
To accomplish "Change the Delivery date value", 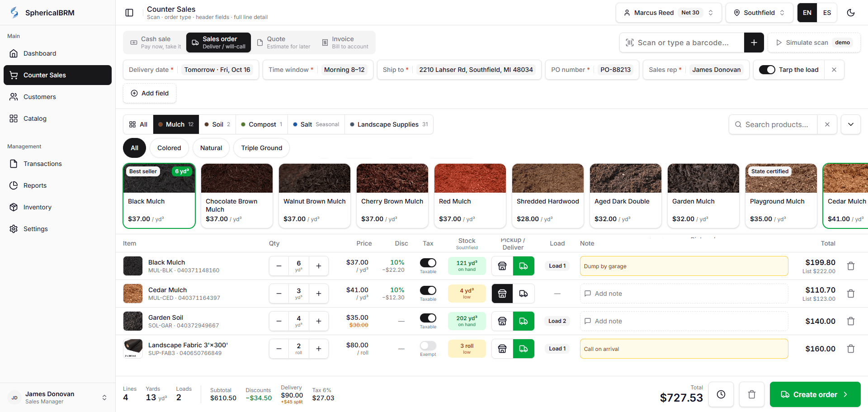I will point(217,70).
